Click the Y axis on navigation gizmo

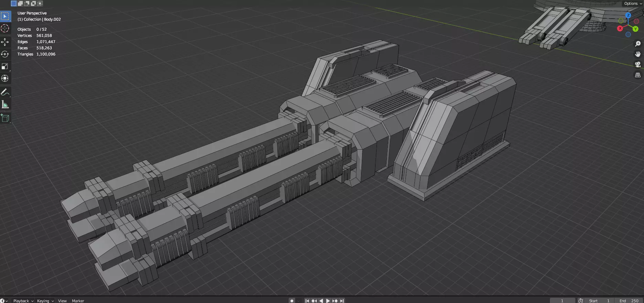click(x=635, y=29)
